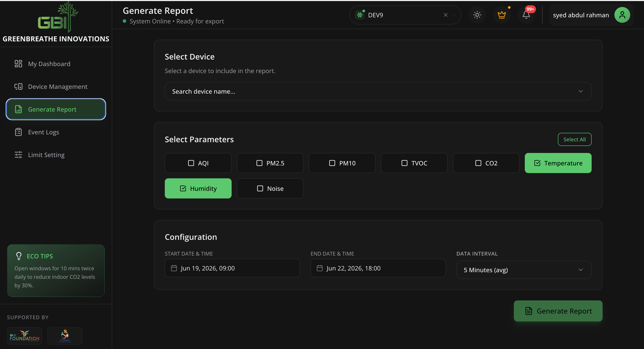The image size is (644, 349).
Task: Open syed abdul rahman profile menu
Action: click(591, 15)
